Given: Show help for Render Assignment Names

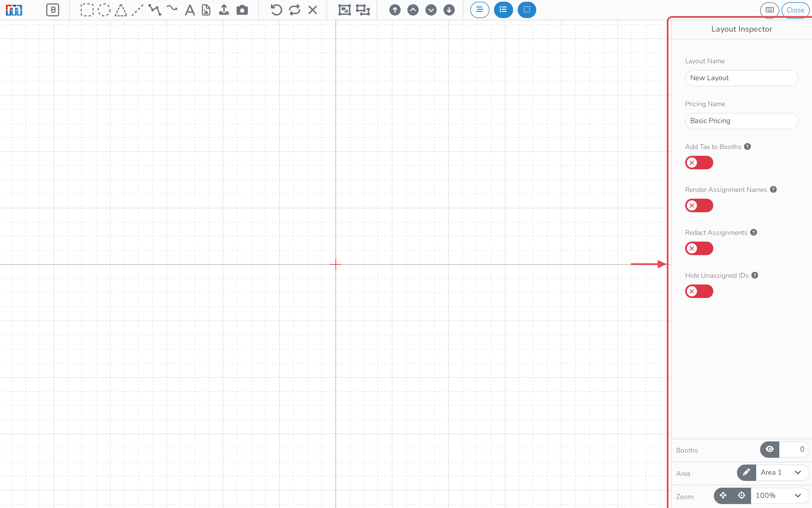Looking at the screenshot, I should [773, 189].
